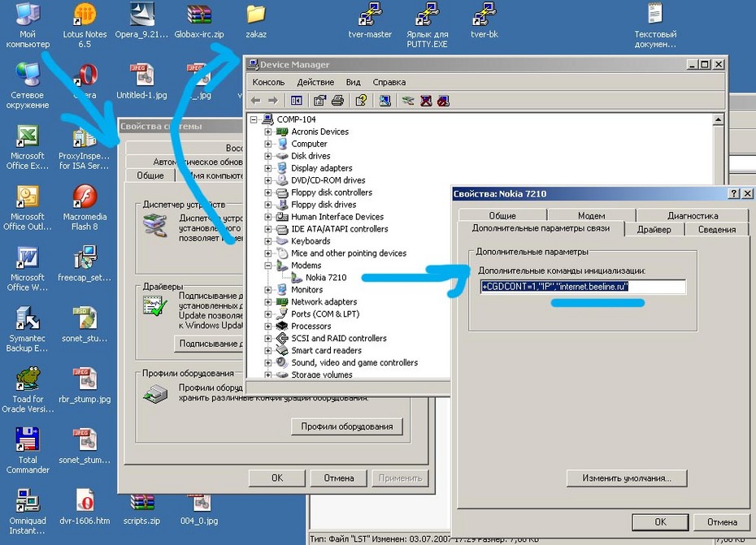
Task: Click the Help icon in Device Manager toolbar
Action: 361,100
